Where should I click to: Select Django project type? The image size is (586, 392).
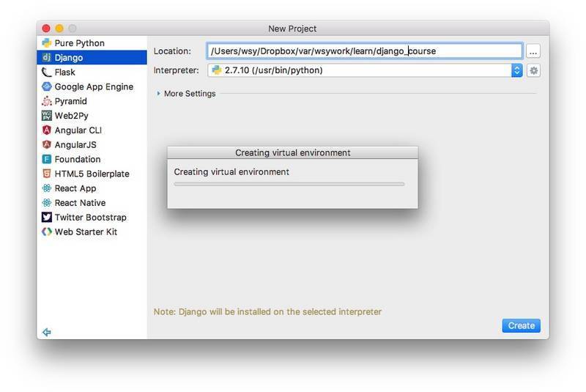pyautogui.click(x=92, y=57)
